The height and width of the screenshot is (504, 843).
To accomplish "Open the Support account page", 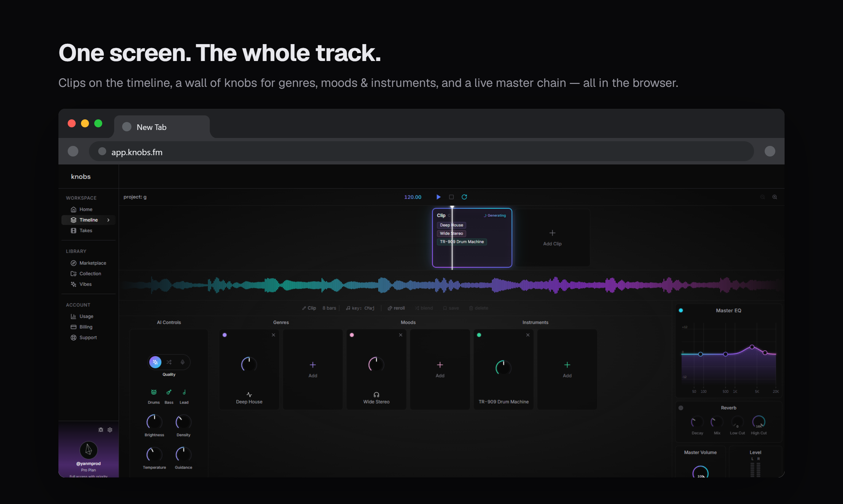I will coord(88,337).
